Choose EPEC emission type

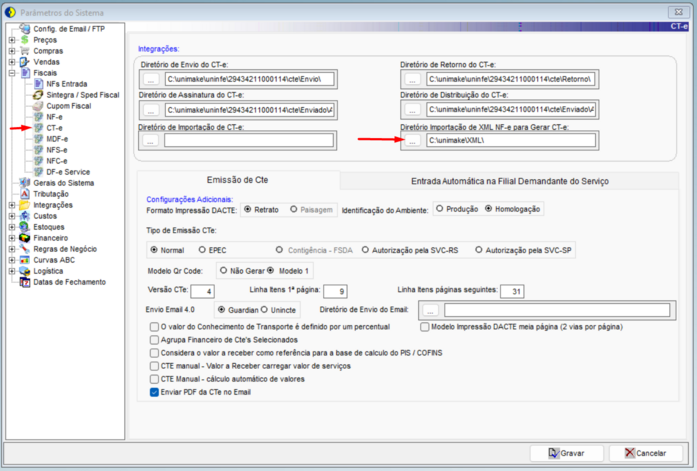tap(202, 250)
